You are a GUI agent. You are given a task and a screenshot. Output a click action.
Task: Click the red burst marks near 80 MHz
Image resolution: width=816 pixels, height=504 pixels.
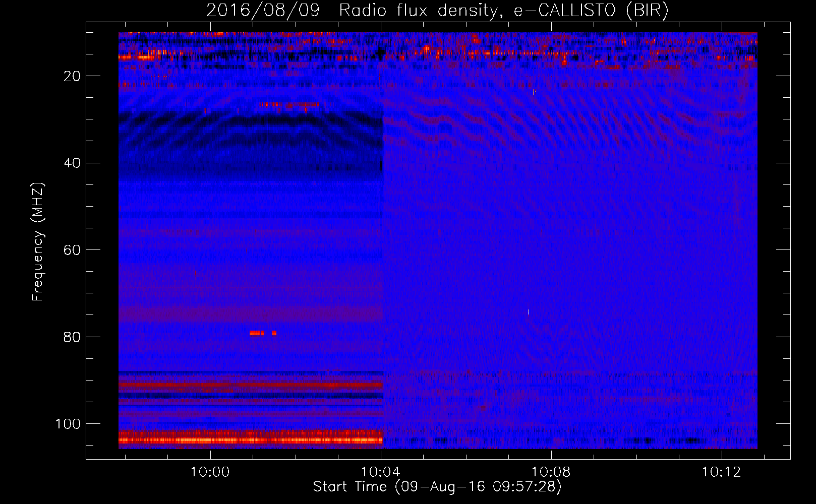263,333
